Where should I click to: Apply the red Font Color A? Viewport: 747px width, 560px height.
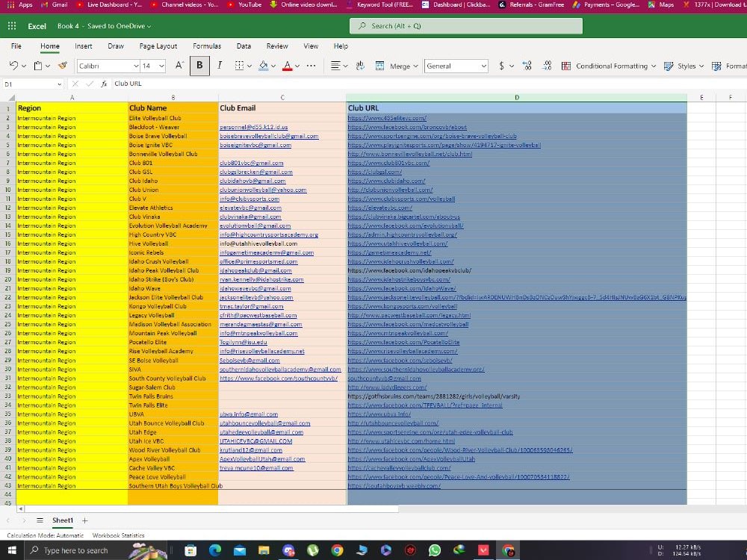(x=288, y=66)
